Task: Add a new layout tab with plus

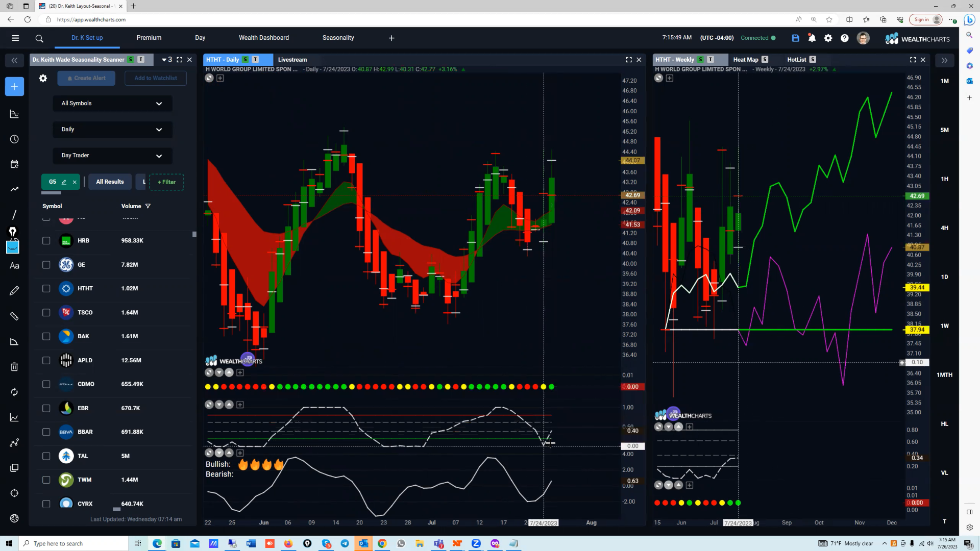Action: pyautogui.click(x=391, y=38)
